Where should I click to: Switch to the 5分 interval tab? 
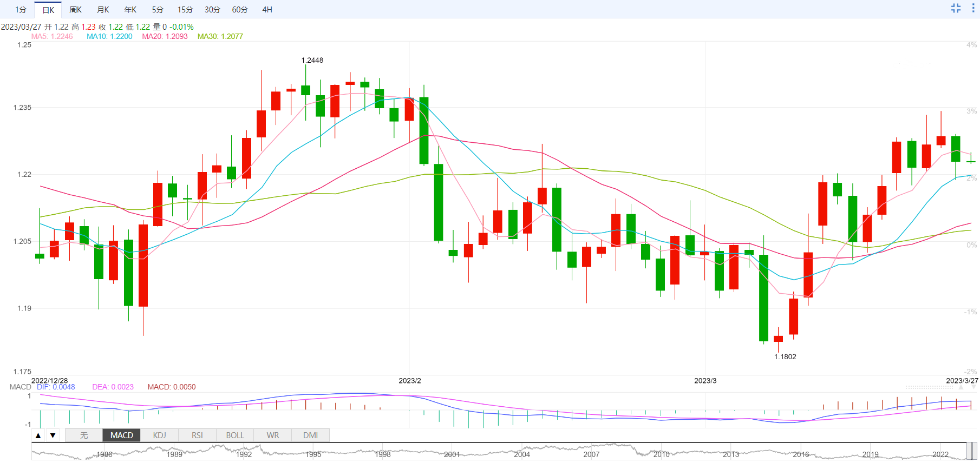point(158,10)
